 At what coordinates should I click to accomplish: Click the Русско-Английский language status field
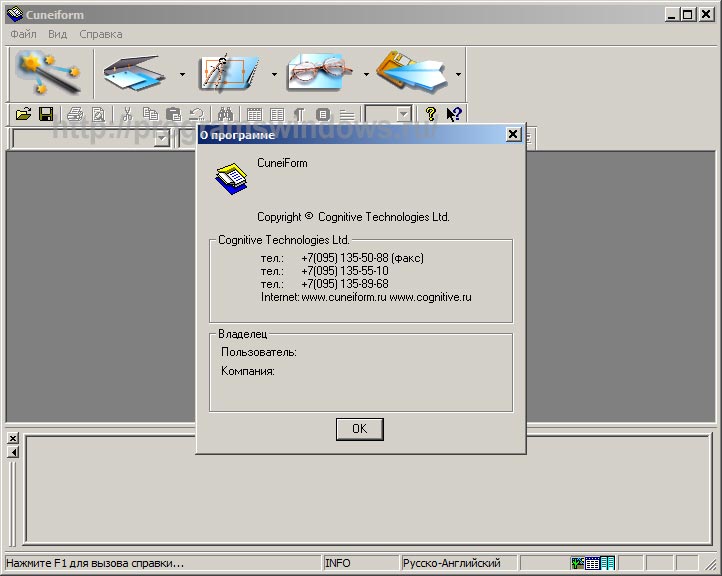450,563
